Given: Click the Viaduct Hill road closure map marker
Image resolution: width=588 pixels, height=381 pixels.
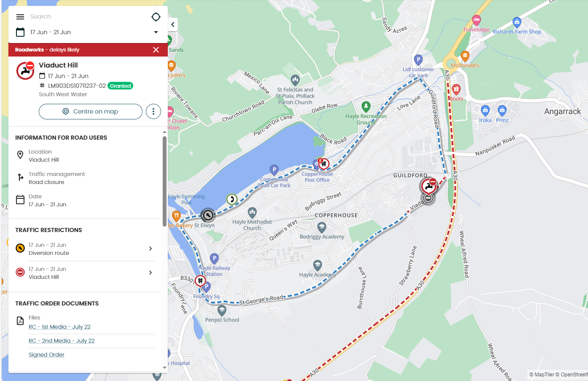Looking at the screenshot, I should [x=429, y=186].
